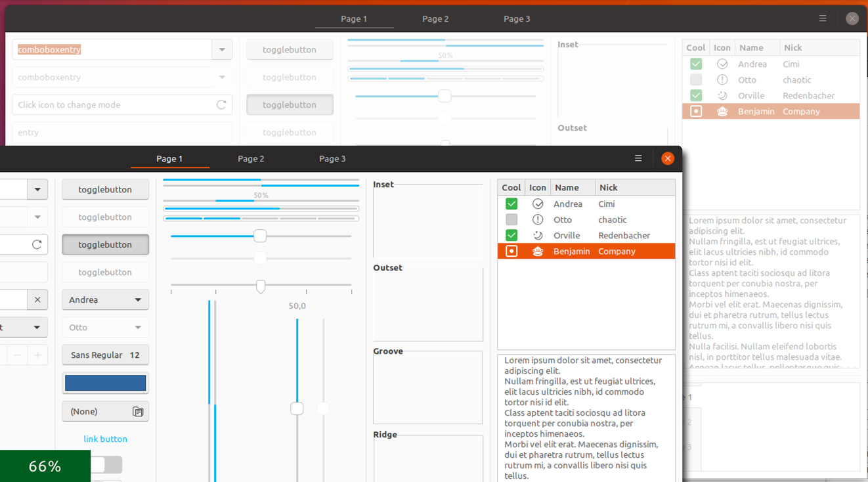This screenshot has width=868, height=482.
Task: Click Benjamin's face icon in front list
Action: [x=538, y=251]
